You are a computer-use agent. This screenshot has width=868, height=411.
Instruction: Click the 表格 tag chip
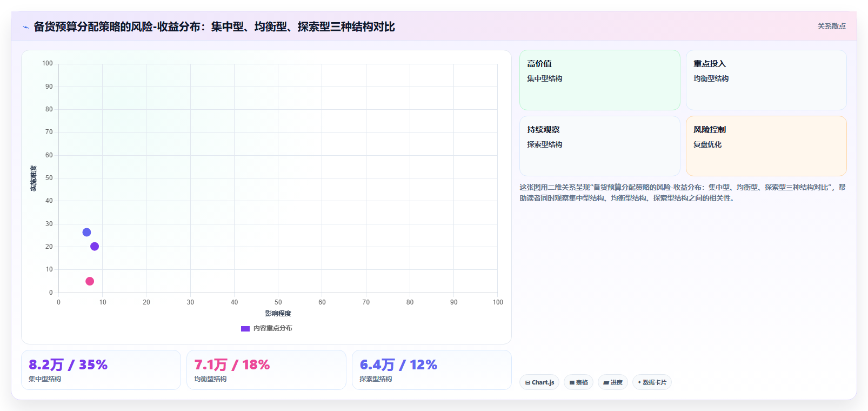point(578,382)
